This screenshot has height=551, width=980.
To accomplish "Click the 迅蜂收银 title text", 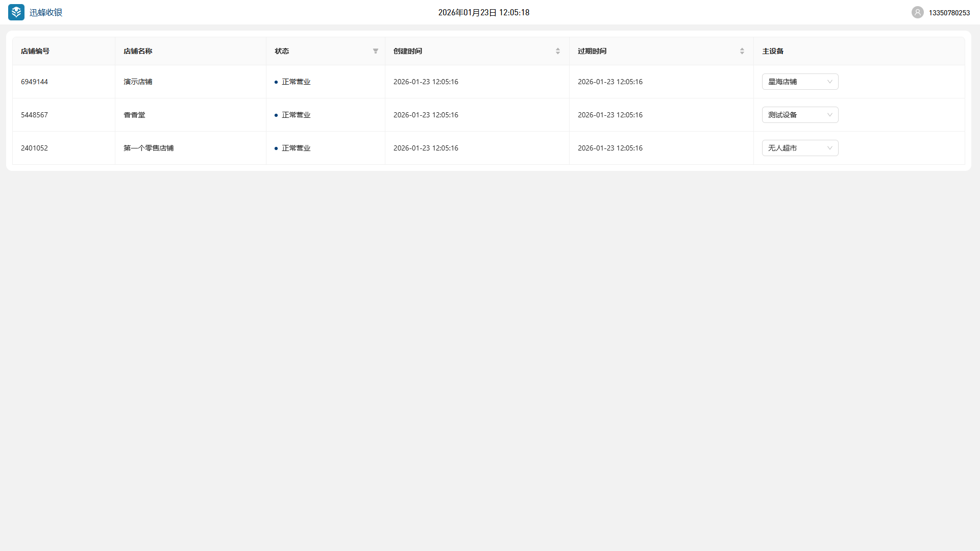I will pos(46,13).
